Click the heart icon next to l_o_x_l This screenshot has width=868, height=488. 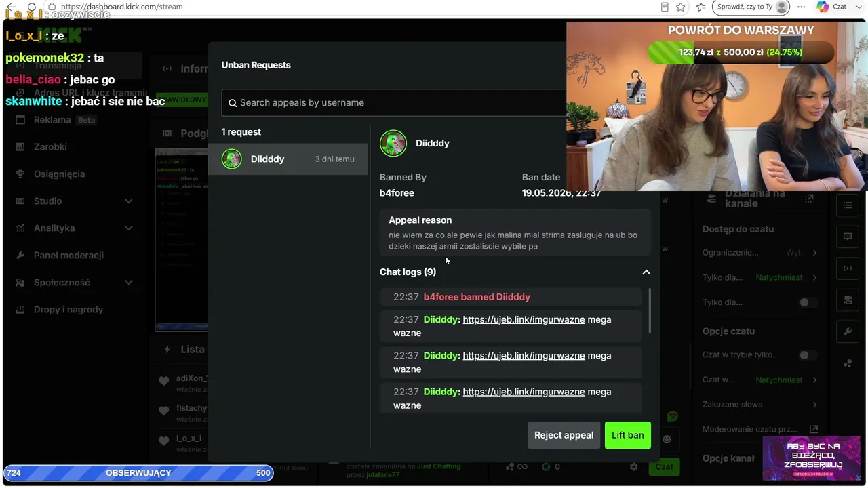click(x=163, y=441)
